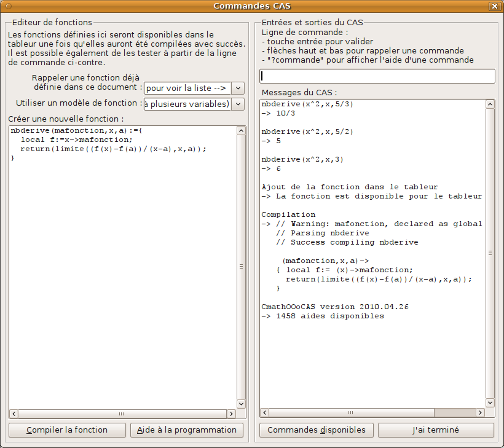
Task: Open 'Aide à la programmation' help
Action: [186, 430]
